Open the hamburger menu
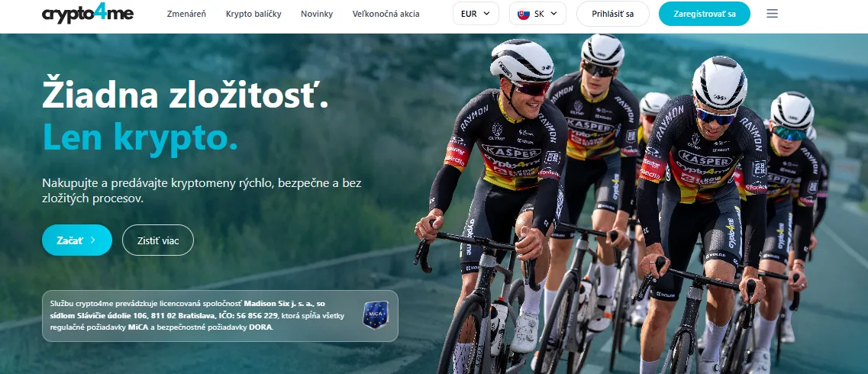Viewport: 868px width, 374px height. pyautogui.click(x=773, y=14)
